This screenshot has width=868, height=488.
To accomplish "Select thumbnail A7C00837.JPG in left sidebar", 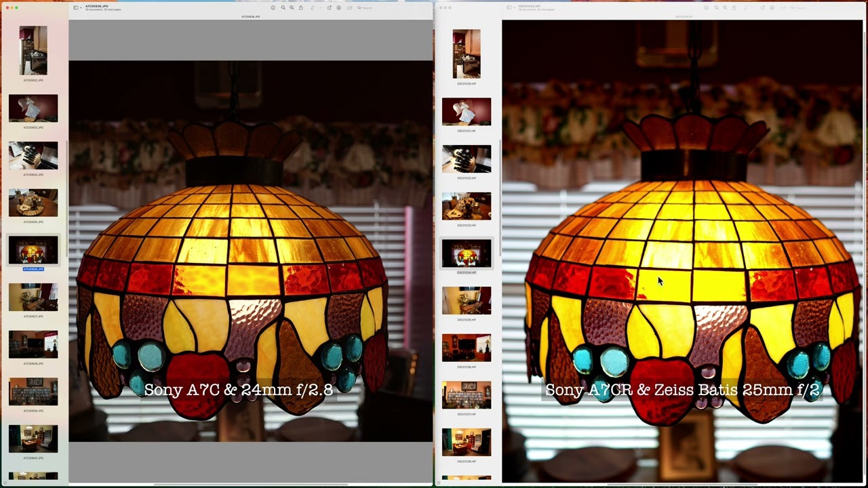I will point(33,298).
